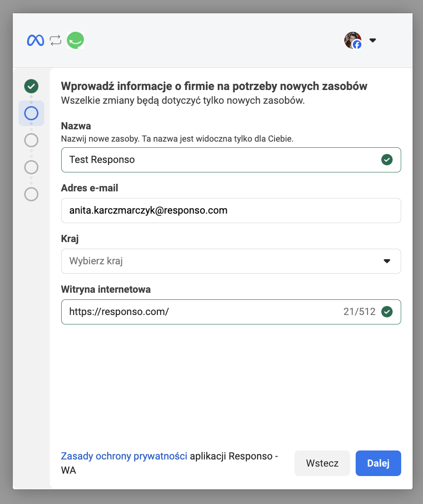423x504 pixels.
Task: Click the arrow in the Kraj selector
Action: click(x=387, y=261)
